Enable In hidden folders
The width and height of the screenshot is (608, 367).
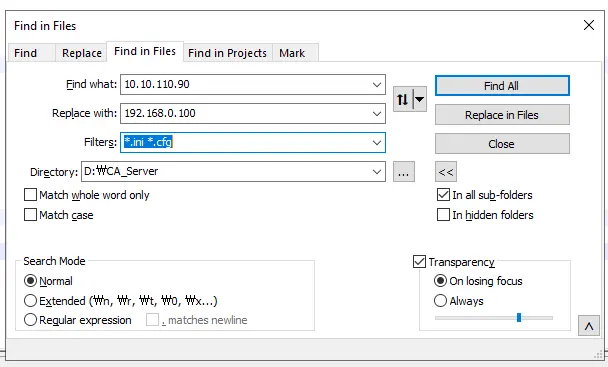[443, 215]
